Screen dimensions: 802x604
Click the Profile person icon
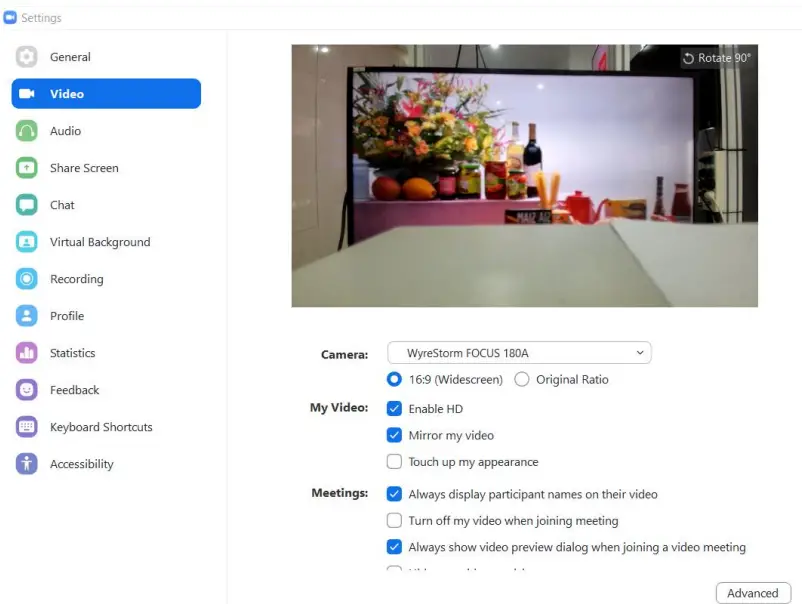(x=27, y=316)
